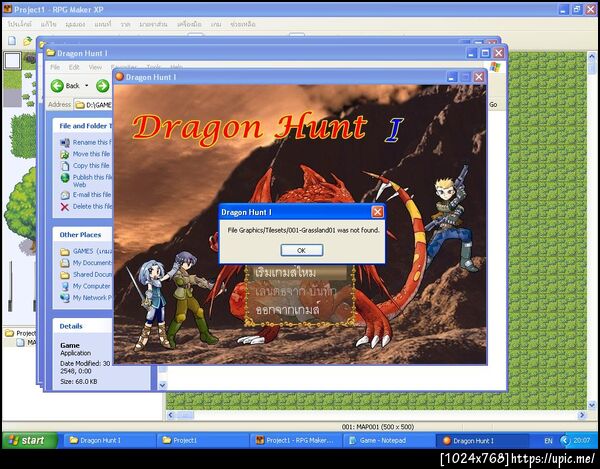Screen dimensions: 600x469
Task: Click Delete this file link
Action: click(x=92, y=206)
